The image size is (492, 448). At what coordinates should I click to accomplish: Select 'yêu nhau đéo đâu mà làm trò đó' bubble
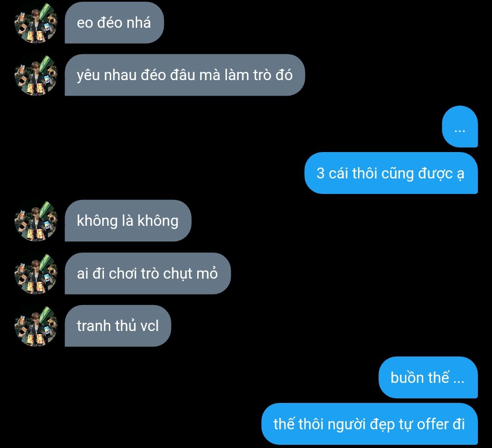[x=185, y=75]
